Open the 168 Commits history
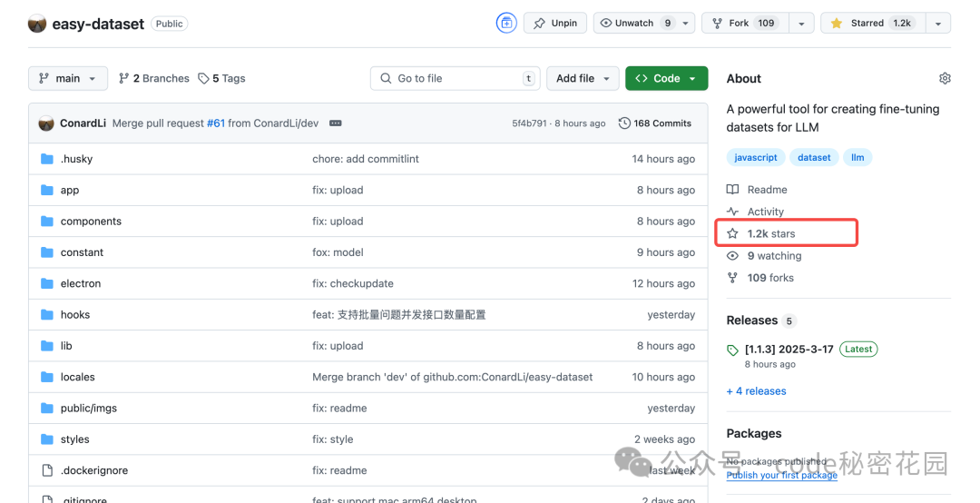This screenshot has width=980, height=503. tap(655, 123)
